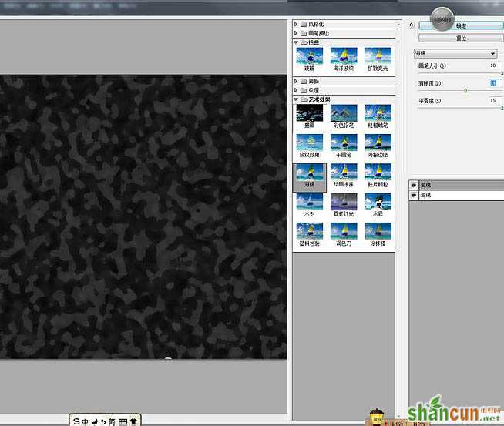Adjust the 清晰度 slider handle

(x=465, y=91)
